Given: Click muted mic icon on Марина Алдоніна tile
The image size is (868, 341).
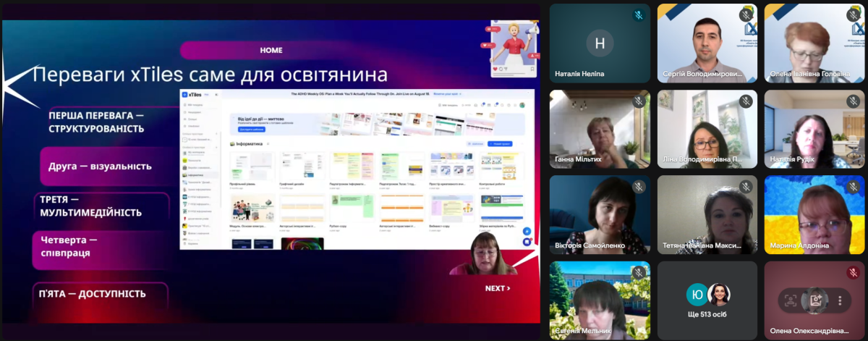Looking at the screenshot, I should click(853, 186).
